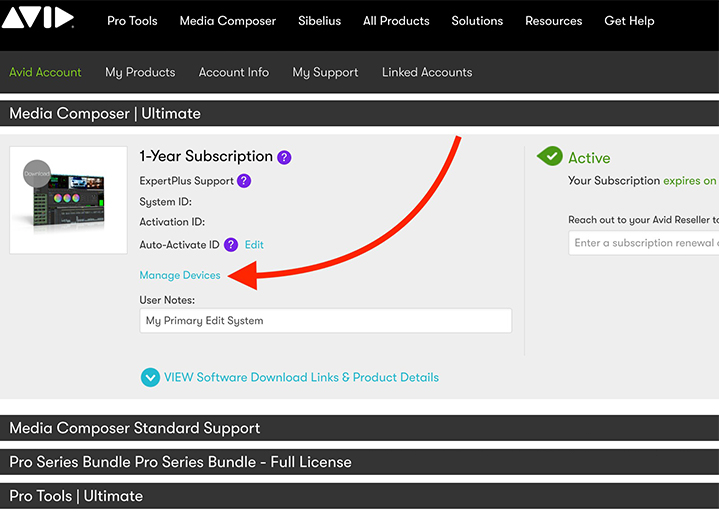Open the Get Help menu
Screen dimensions: 719x514
(629, 21)
